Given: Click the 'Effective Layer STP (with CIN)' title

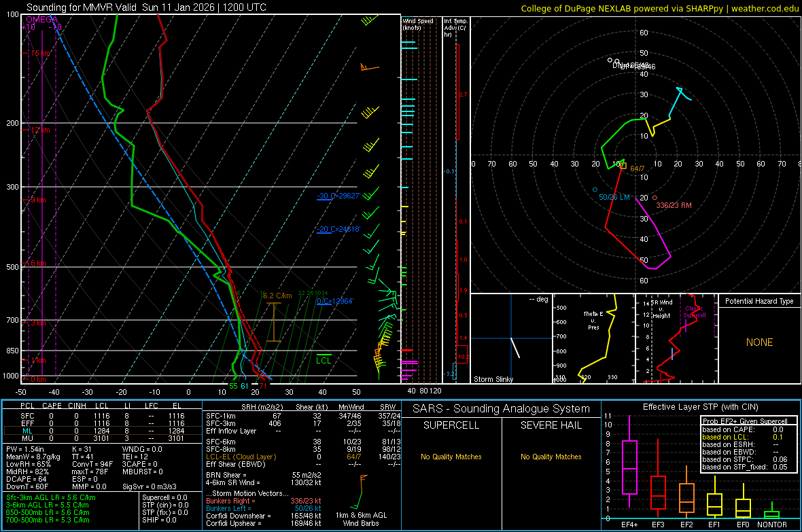Looking at the screenshot, I should pyautogui.click(x=700, y=407).
